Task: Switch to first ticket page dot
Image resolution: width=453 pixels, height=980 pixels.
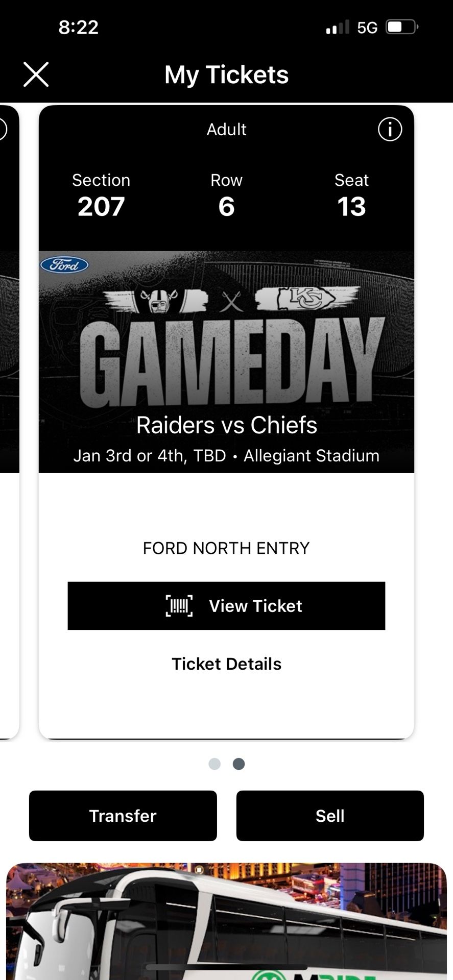Action: coord(214,764)
